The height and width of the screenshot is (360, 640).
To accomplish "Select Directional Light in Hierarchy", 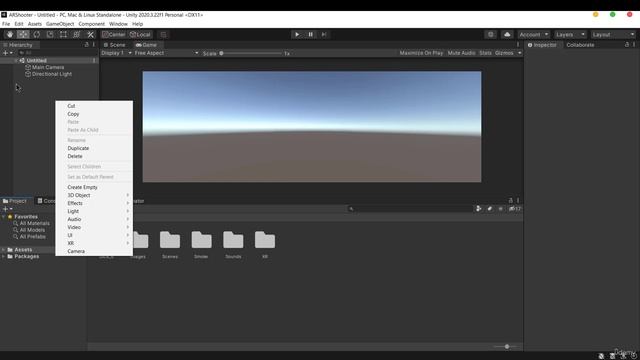I will coord(52,74).
